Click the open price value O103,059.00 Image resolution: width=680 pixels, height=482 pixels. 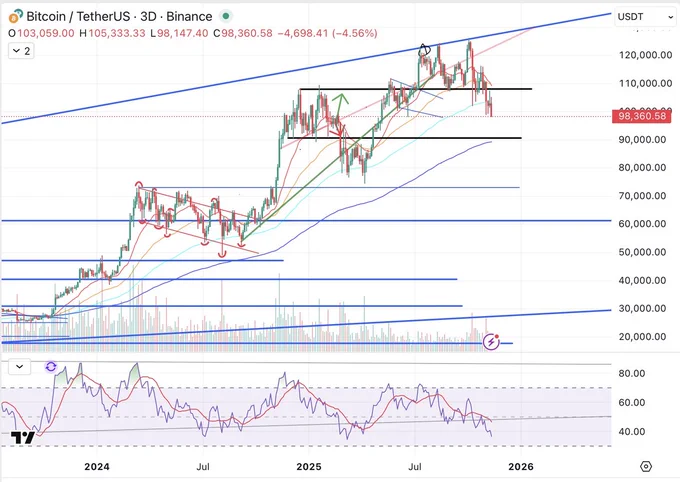(x=42, y=33)
